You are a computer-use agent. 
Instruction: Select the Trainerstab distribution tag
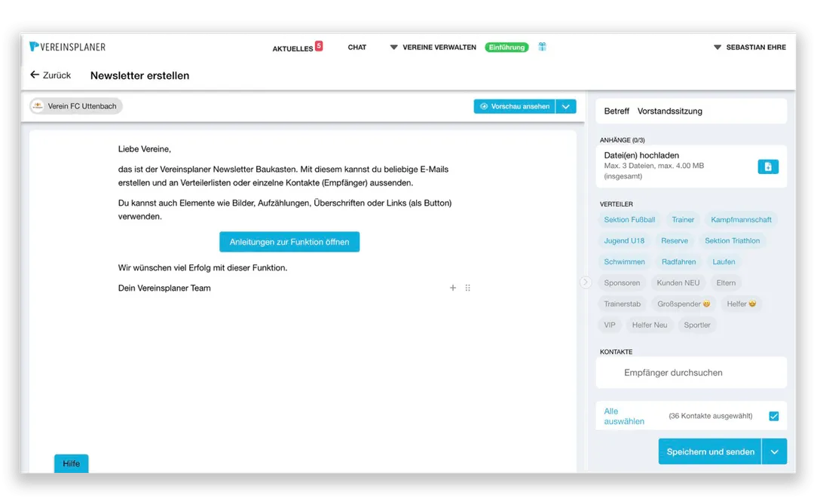[x=622, y=304]
